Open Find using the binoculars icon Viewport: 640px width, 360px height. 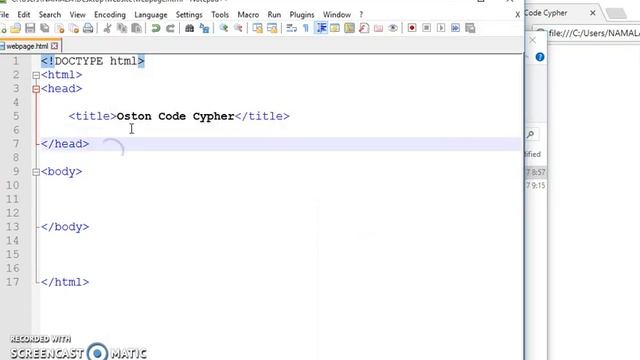(x=189, y=28)
